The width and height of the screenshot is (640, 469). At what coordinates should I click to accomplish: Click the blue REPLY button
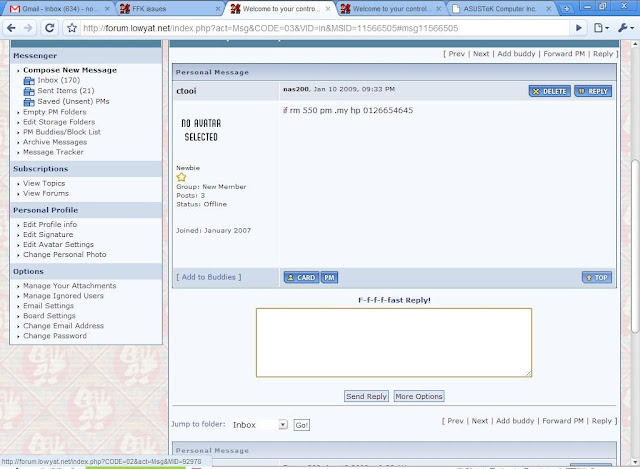point(593,91)
